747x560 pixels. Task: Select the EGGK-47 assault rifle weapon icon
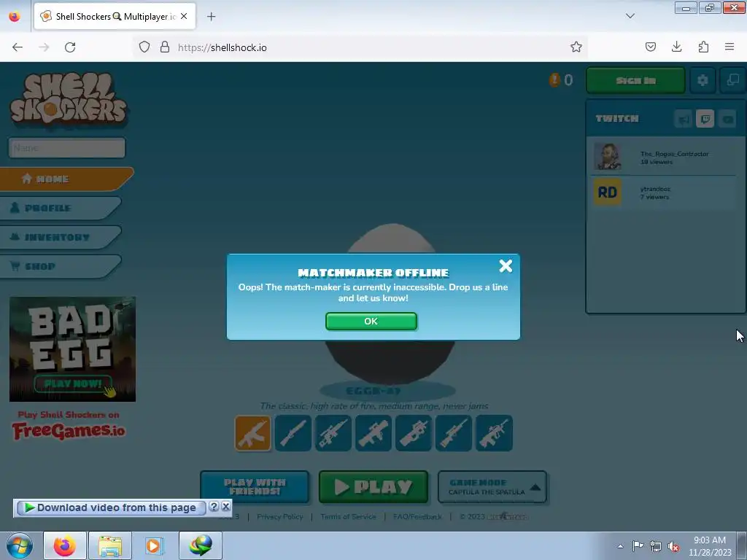click(x=252, y=433)
